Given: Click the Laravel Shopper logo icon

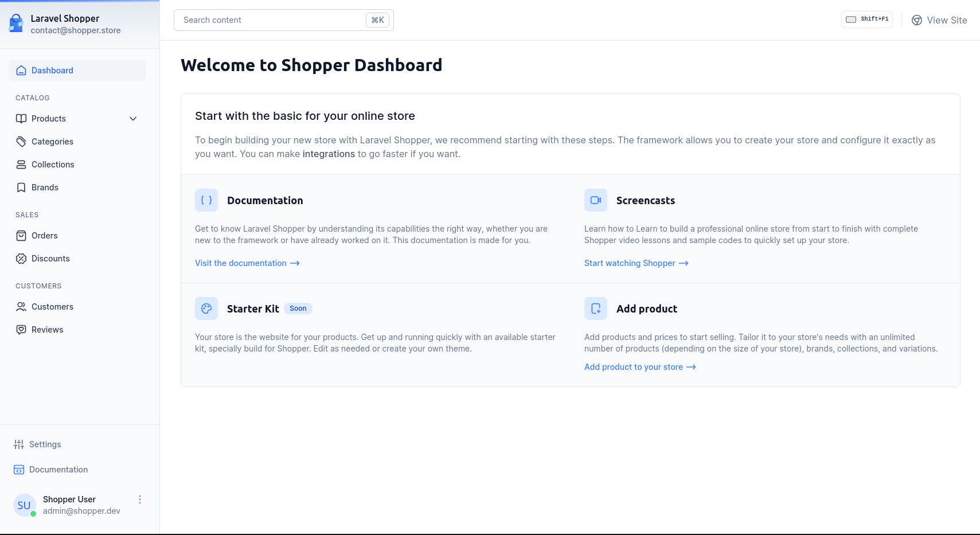Looking at the screenshot, I should (16, 24).
